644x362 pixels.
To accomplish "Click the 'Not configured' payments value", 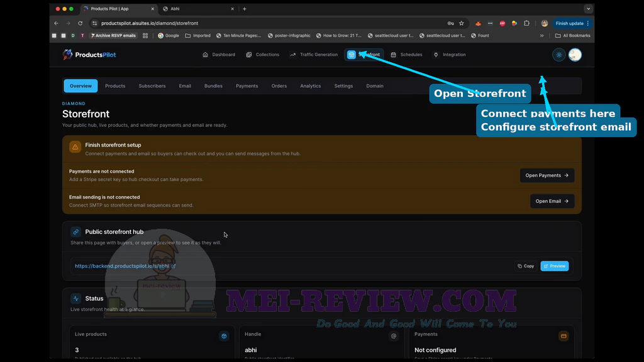I will [435, 350].
